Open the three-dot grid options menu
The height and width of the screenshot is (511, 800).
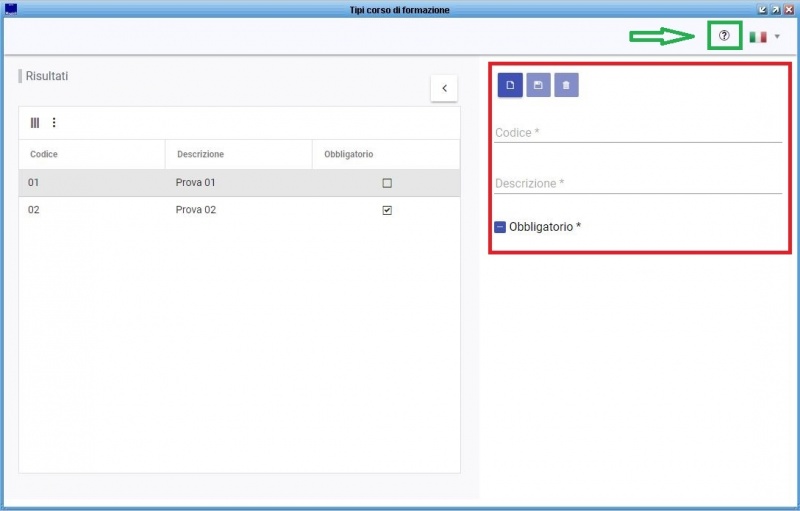54,122
